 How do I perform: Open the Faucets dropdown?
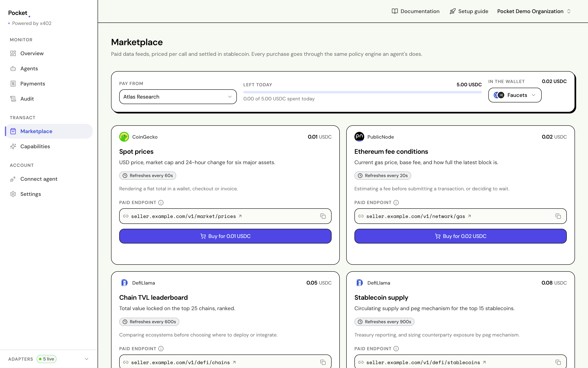point(515,95)
